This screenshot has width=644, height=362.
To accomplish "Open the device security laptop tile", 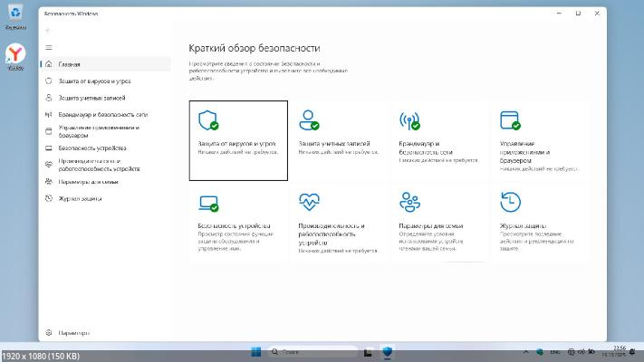I will pos(209,201).
